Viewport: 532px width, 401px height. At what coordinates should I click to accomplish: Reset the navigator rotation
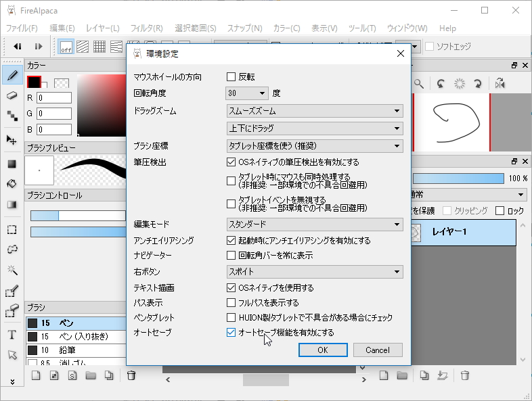(460, 84)
